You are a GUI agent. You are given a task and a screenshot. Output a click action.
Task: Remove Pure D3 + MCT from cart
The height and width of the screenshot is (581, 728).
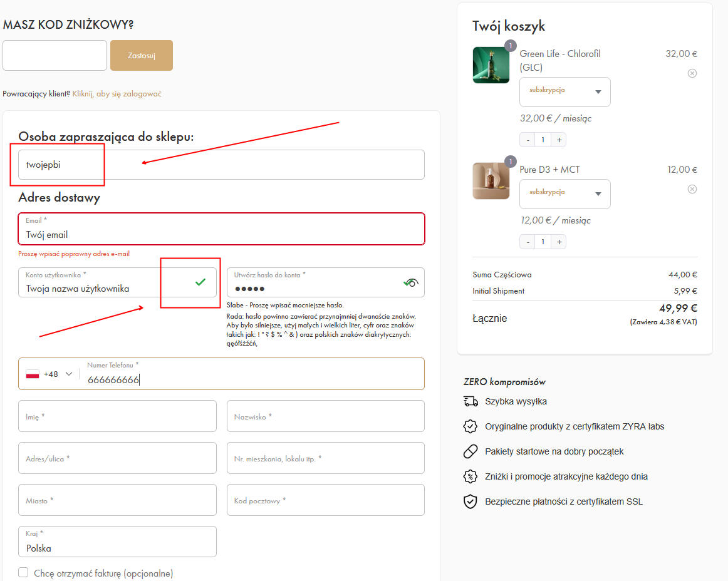tap(692, 189)
